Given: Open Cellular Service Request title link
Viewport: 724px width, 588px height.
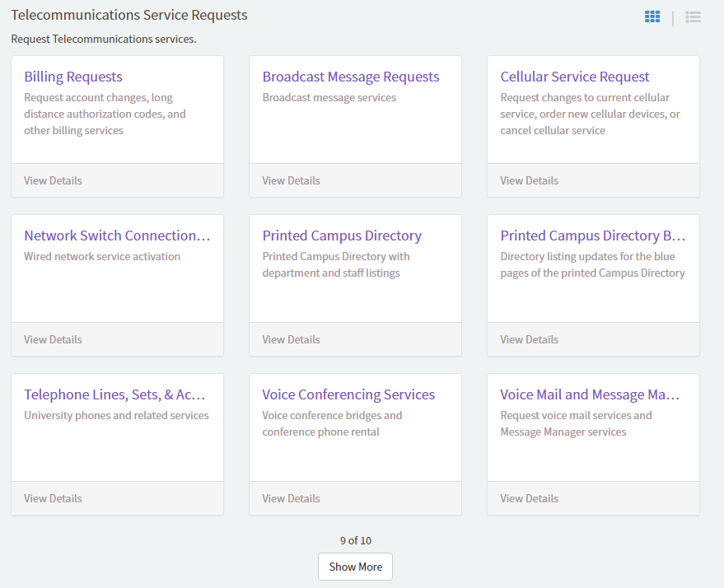Looking at the screenshot, I should 575,77.
